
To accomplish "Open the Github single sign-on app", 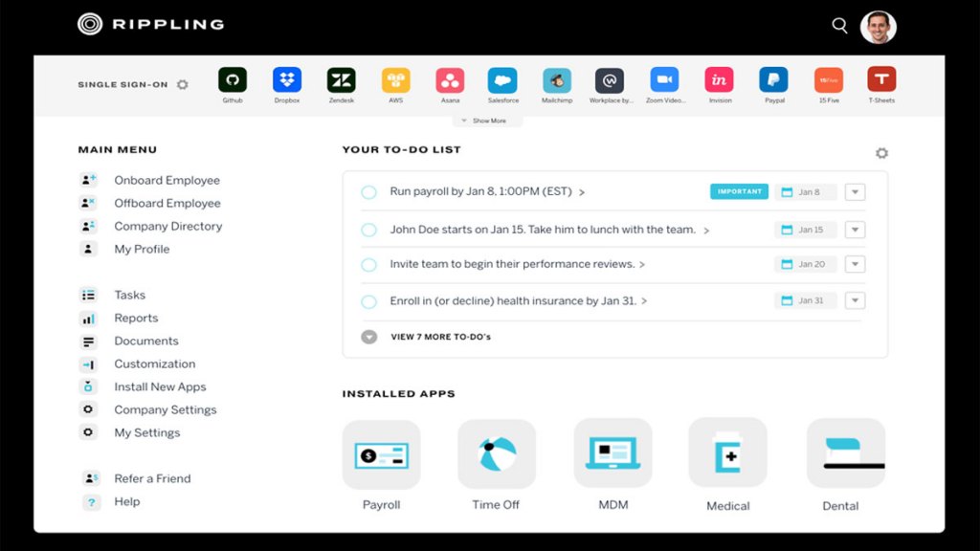I will point(233,80).
